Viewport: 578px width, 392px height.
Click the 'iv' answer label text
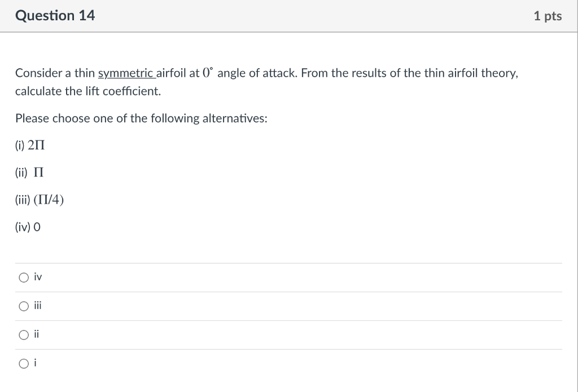(38, 277)
